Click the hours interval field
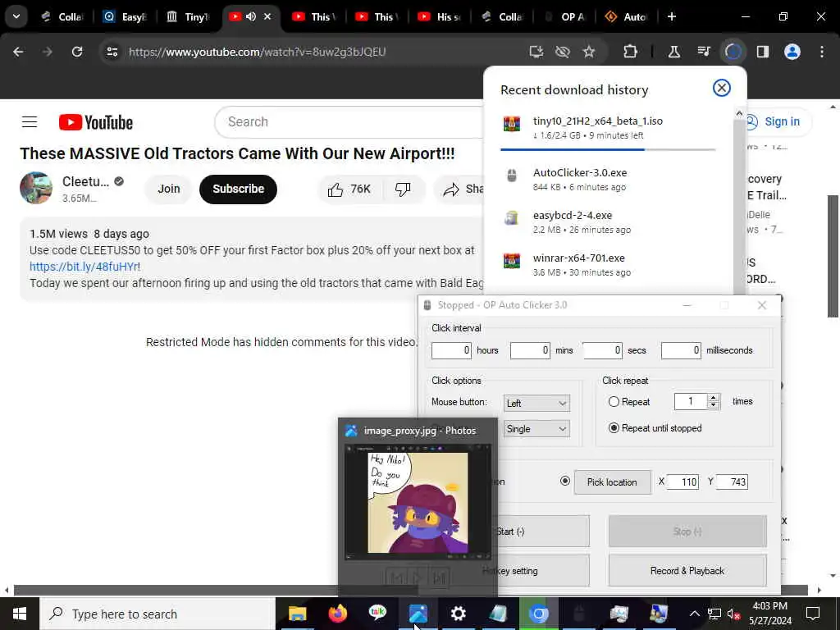Viewport: 840px width, 630px height. click(x=452, y=350)
